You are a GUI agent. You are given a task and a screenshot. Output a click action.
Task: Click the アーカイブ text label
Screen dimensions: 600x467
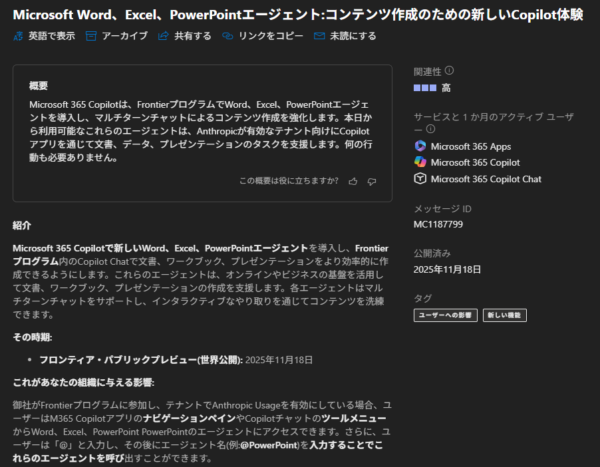pos(125,36)
